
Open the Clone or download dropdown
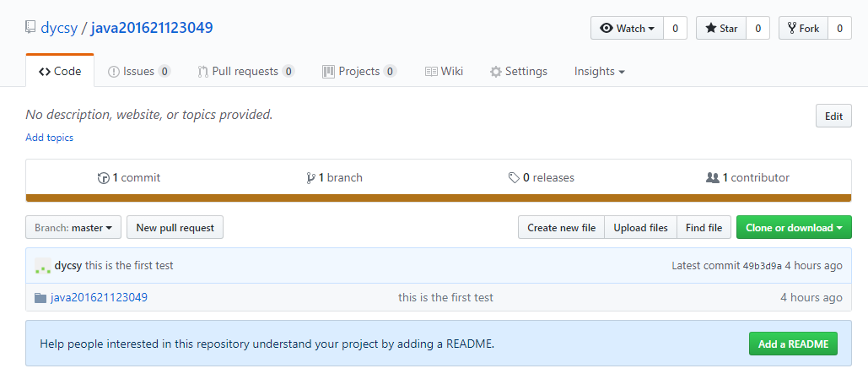[x=794, y=228]
